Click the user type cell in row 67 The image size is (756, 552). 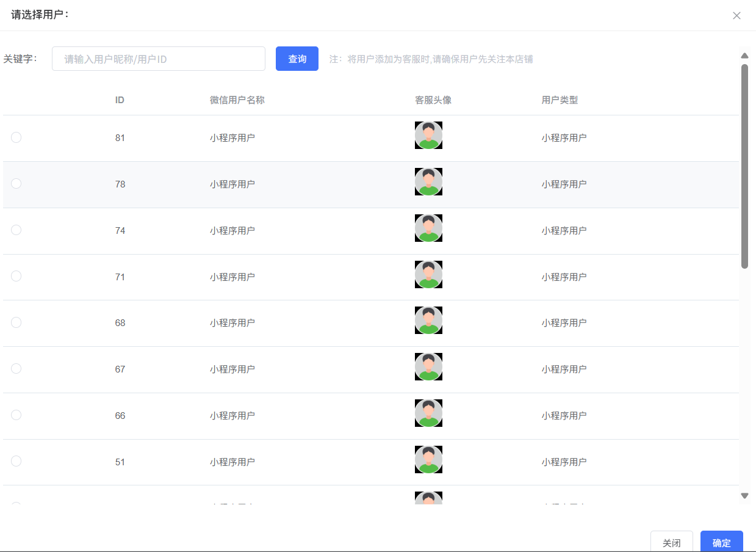click(x=564, y=369)
